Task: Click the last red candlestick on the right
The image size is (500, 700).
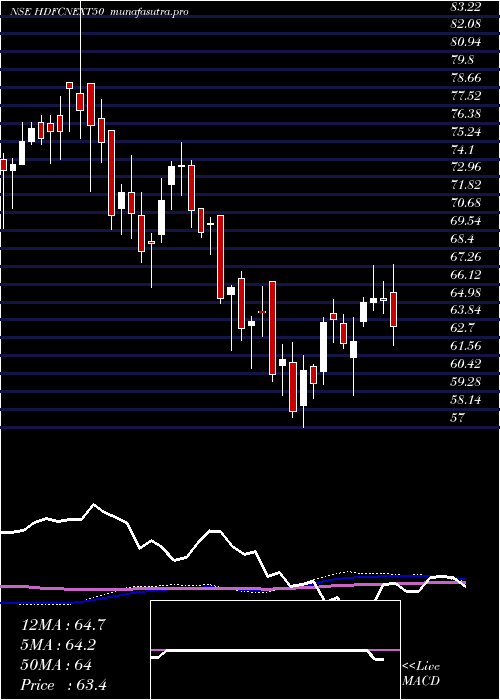Action: [393, 309]
